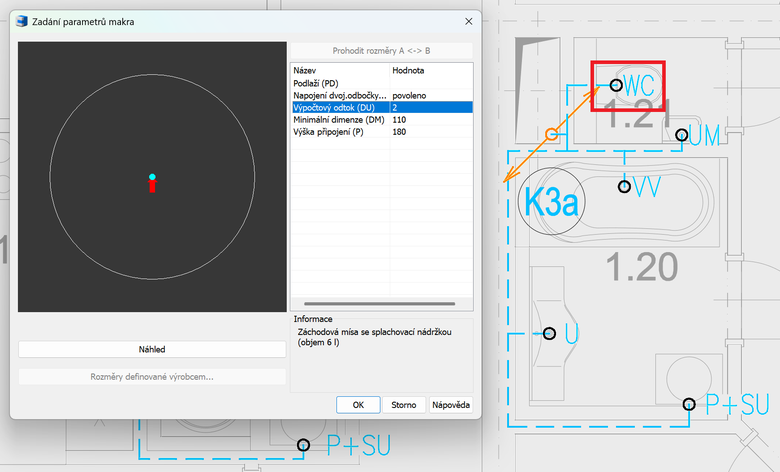Open help with Nápověda button
Screen dimensions: 780x472
[451, 405]
